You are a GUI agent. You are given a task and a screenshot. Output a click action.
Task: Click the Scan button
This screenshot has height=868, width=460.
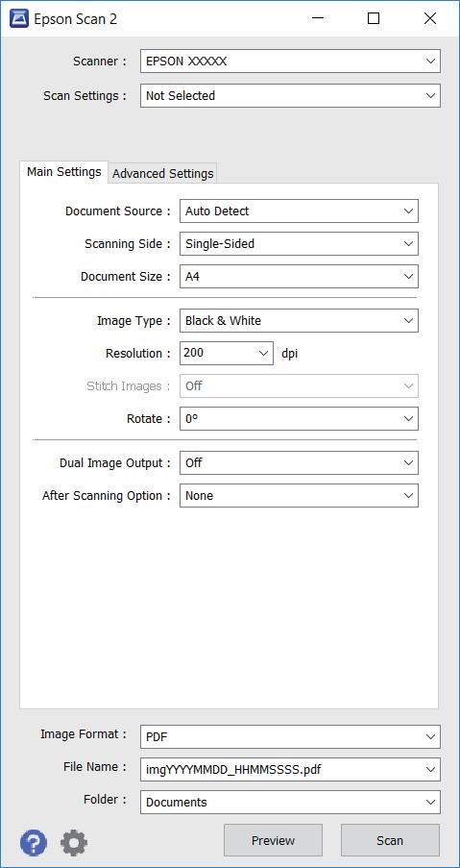tap(390, 840)
